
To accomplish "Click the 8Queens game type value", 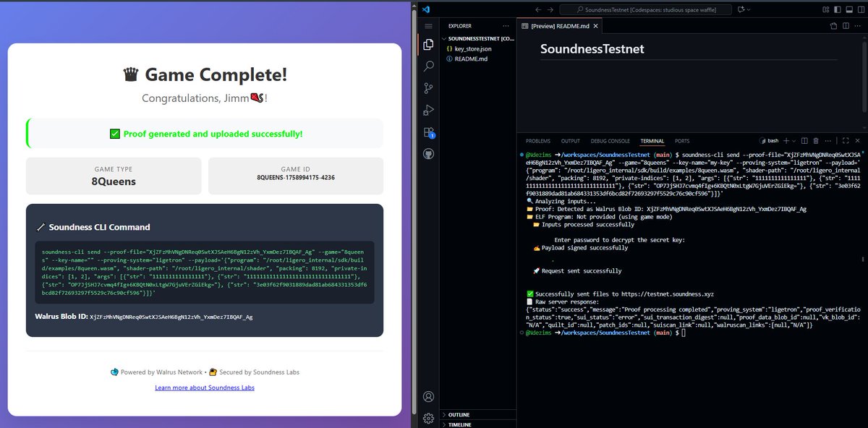I will coord(114,181).
